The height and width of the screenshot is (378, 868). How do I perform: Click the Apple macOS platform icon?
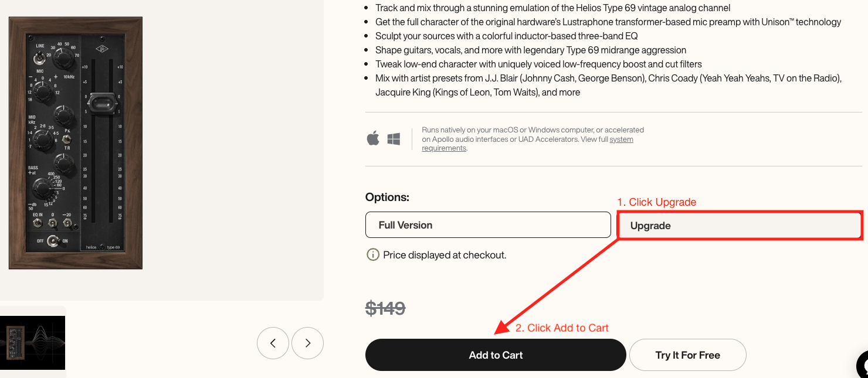pyautogui.click(x=373, y=139)
